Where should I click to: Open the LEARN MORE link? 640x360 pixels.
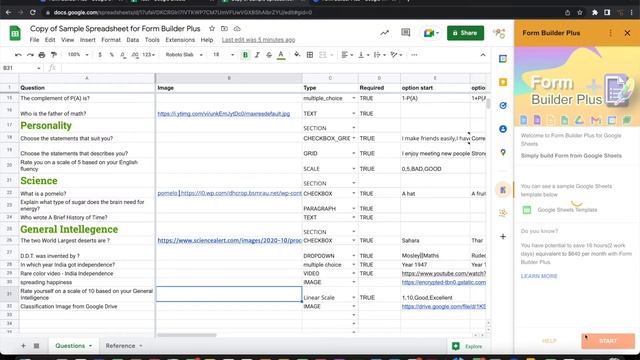click(x=539, y=276)
